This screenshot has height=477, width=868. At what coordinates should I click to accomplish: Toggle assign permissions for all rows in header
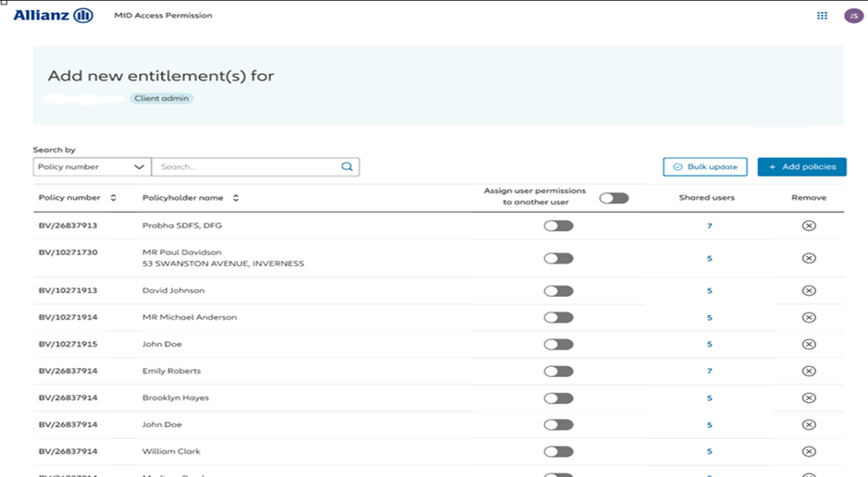pyautogui.click(x=614, y=198)
